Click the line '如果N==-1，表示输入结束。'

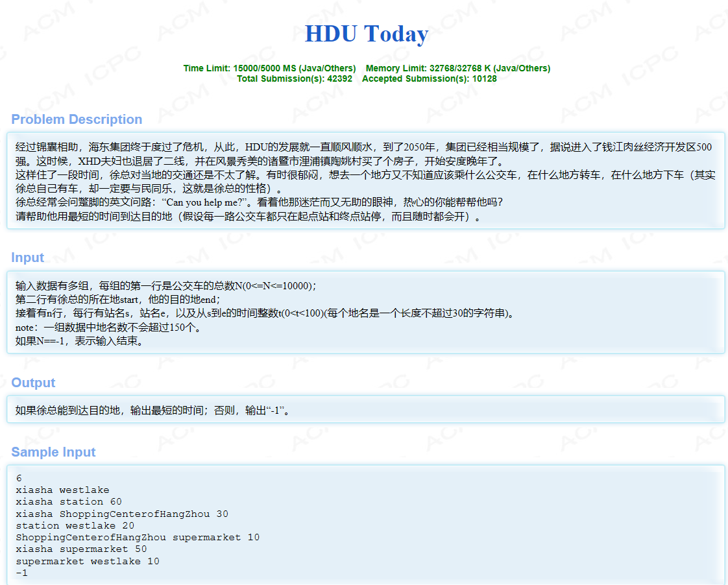click(80, 341)
